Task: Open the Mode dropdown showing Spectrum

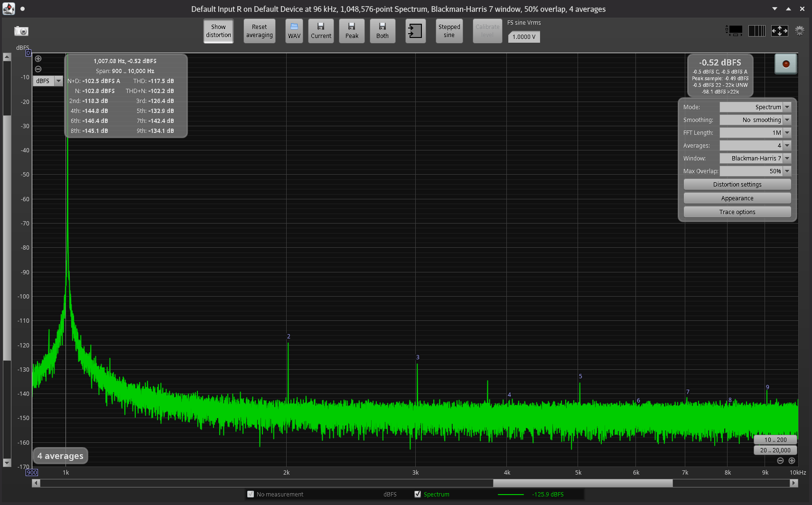Action: (755, 107)
